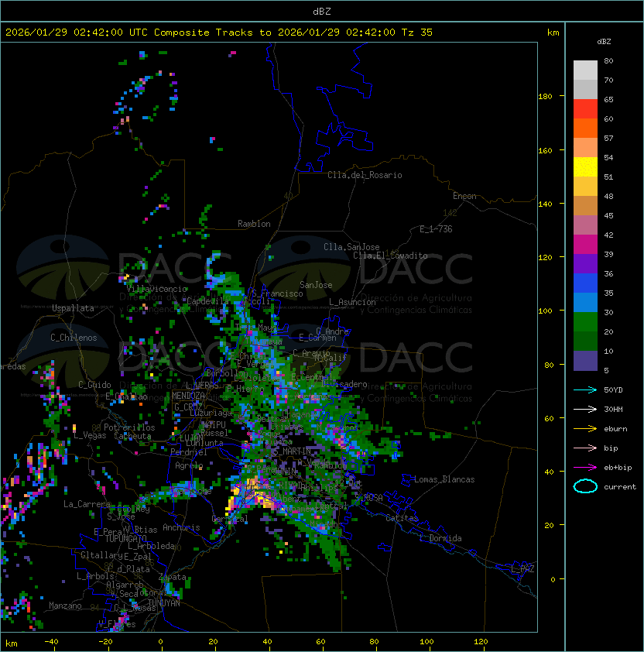The height and width of the screenshot is (652, 644).
Task: Click the 'dBZ' title at top
Action: tap(322, 12)
